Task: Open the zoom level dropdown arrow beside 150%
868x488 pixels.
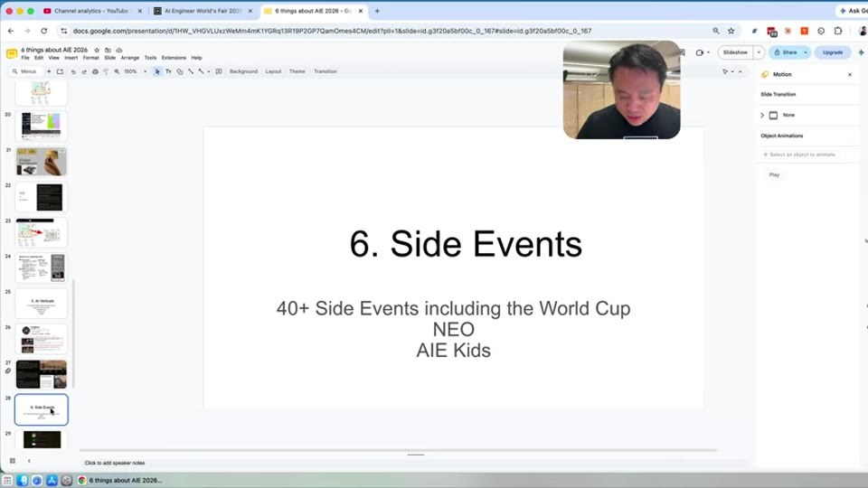Action: (145, 71)
